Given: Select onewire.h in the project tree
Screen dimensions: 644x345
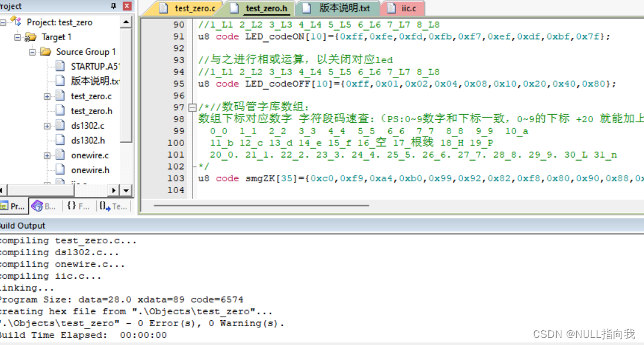Looking at the screenshot, I should point(91,170).
